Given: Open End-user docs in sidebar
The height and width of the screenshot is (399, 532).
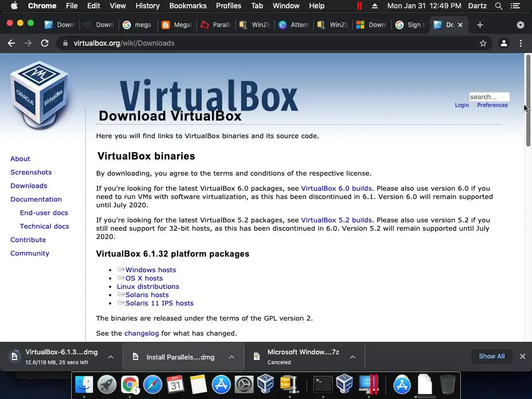Looking at the screenshot, I should coord(44,212).
